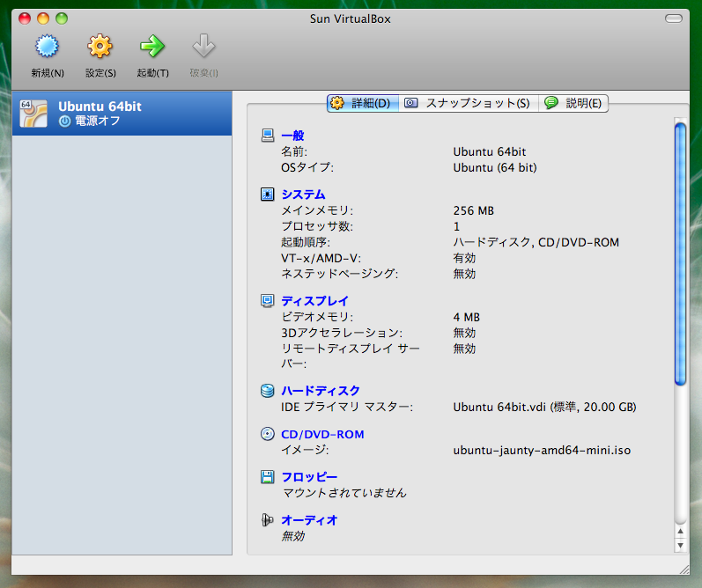Screen dimensions: 702x588
Task: Click the camera icon in スナップショット tab
Action: tap(411, 103)
